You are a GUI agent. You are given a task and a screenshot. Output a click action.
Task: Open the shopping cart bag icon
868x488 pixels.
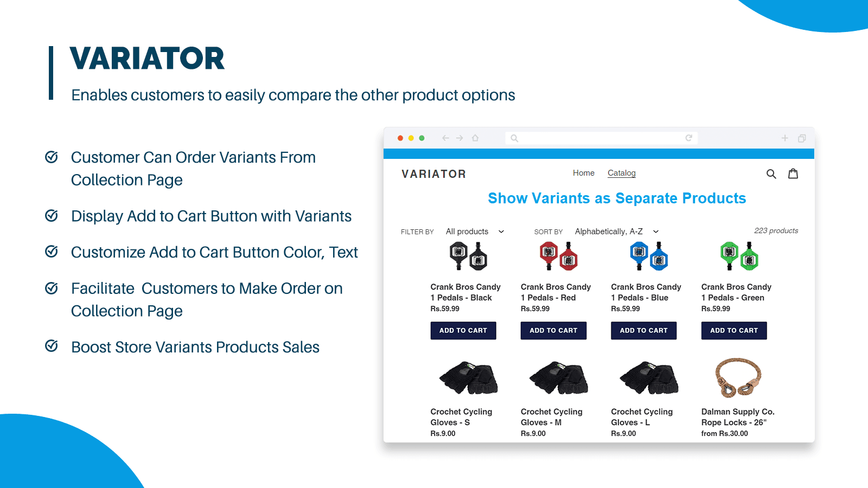pyautogui.click(x=793, y=174)
